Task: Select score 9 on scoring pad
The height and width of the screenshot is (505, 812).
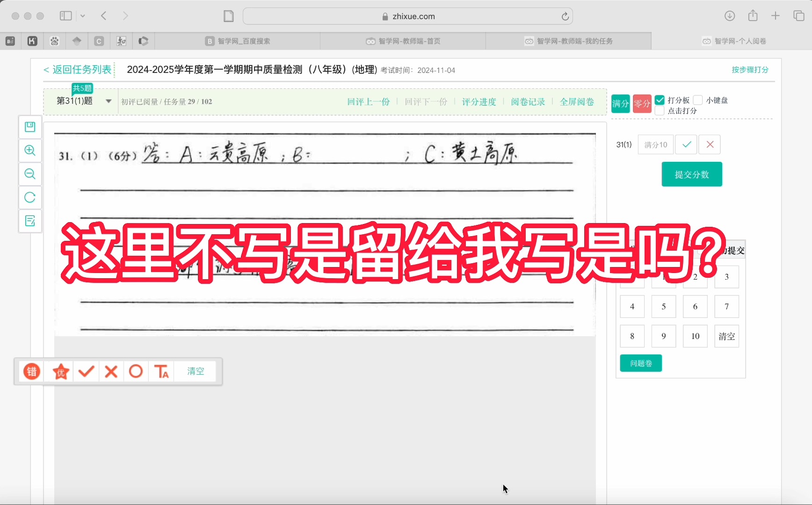Action: 664,336
